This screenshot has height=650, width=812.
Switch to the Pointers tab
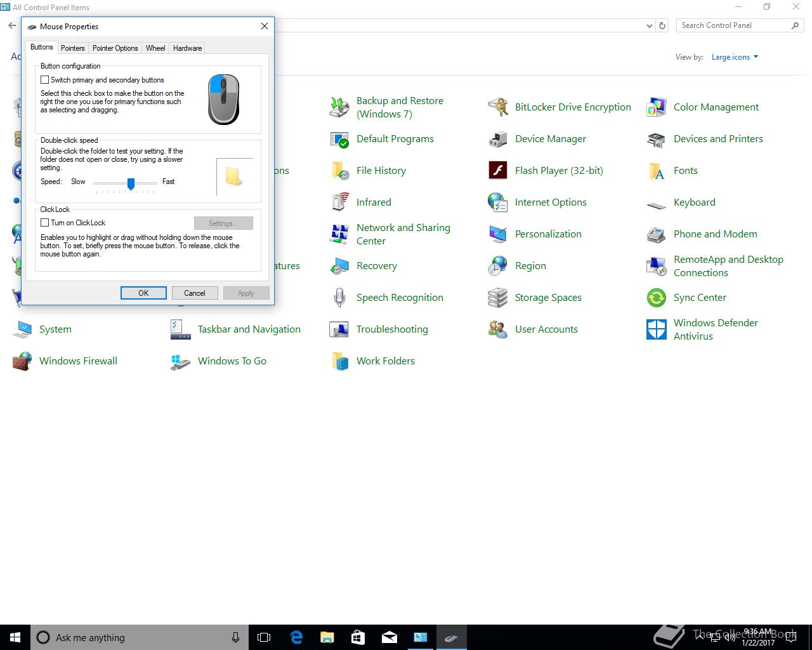[72, 48]
